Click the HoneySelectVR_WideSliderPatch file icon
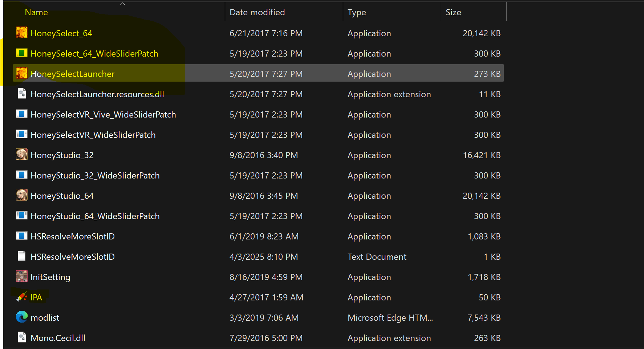 [22, 134]
